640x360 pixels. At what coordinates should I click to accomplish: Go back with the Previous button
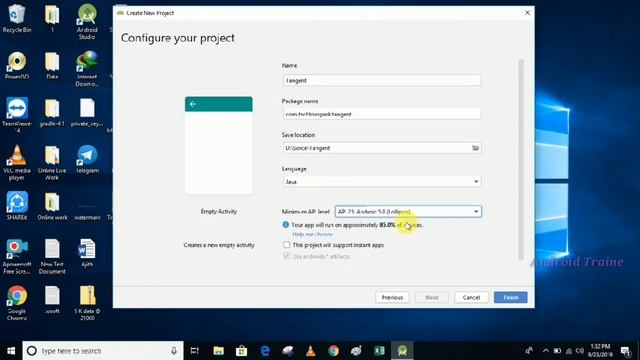click(x=392, y=297)
